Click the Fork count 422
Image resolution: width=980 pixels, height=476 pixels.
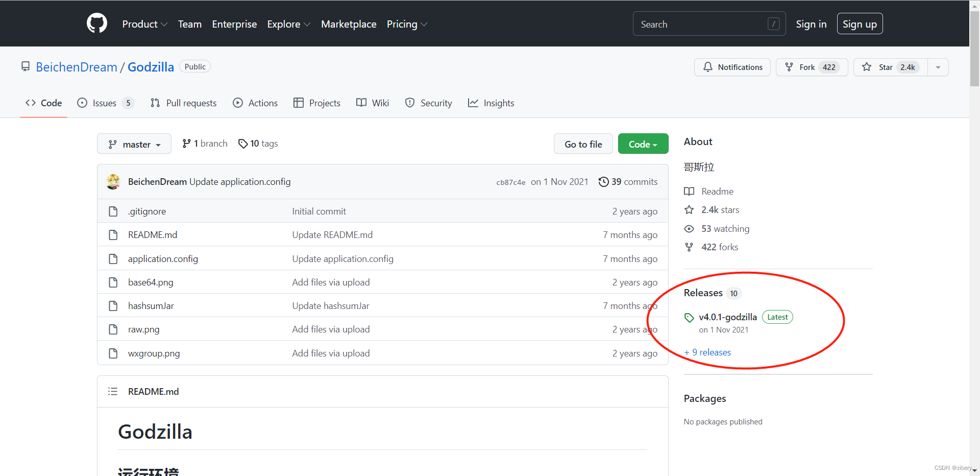(829, 67)
